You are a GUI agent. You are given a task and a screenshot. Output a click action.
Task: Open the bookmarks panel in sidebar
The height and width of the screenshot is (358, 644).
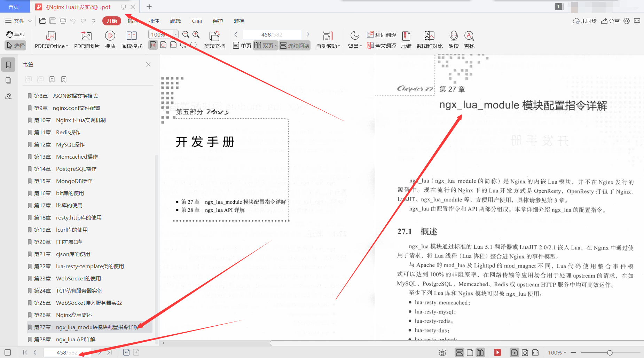click(8, 64)
